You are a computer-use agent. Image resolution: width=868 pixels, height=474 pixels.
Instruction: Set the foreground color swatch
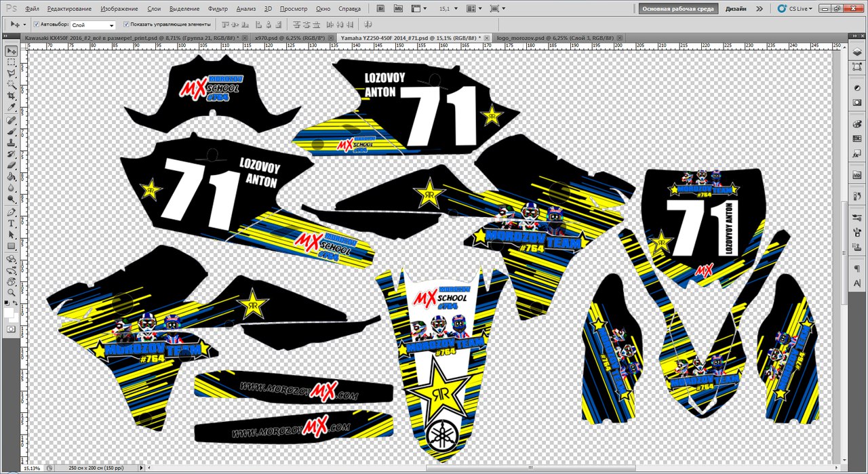[x=9, y=312]
